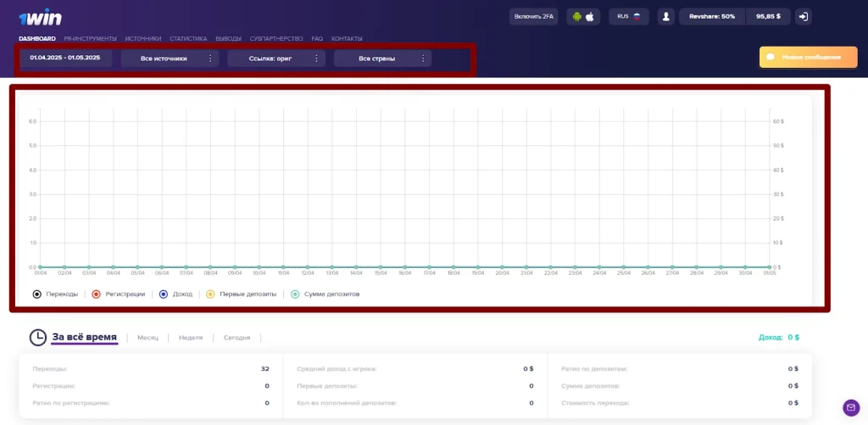The height and width of the screenshot is (425, 868).
Task: Click the 1win logo
Action: coord(41,19)
